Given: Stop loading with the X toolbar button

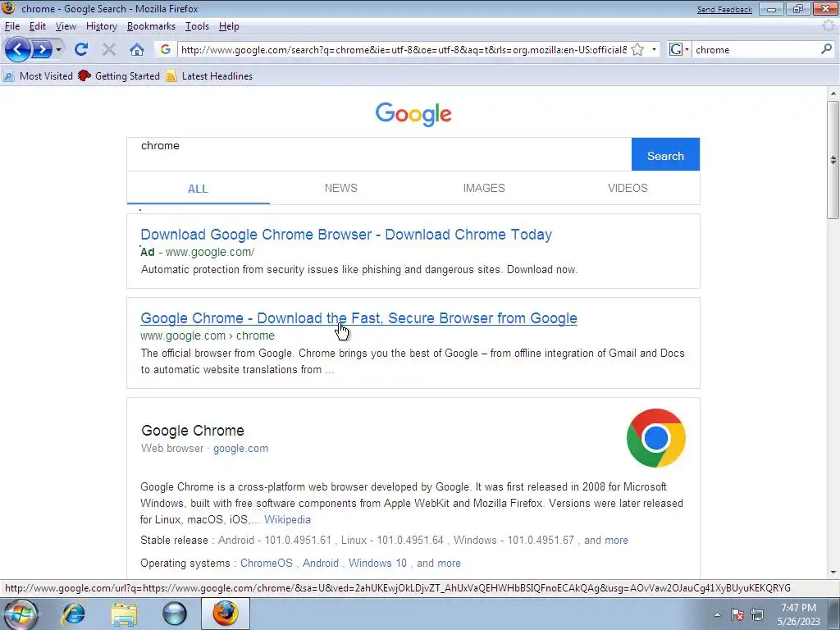Looking at the screenshot, I should pyautogui.click(x=109, y=50).
